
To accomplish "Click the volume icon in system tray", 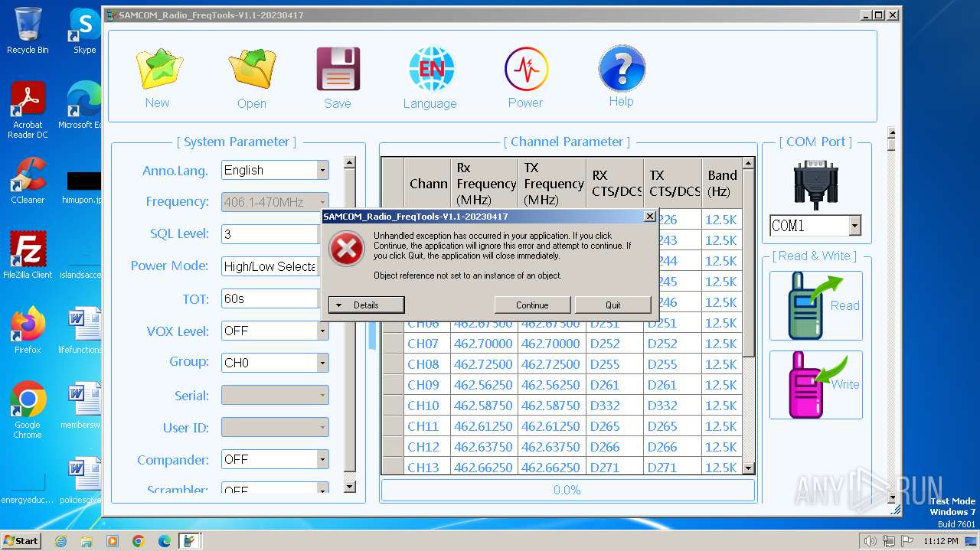I will point(870,541).
